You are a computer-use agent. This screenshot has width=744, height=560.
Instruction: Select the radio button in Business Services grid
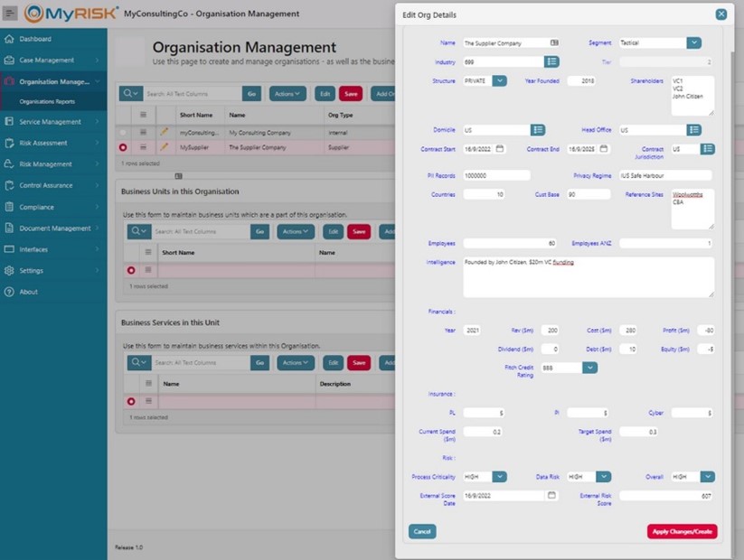(x=131, y=399)
